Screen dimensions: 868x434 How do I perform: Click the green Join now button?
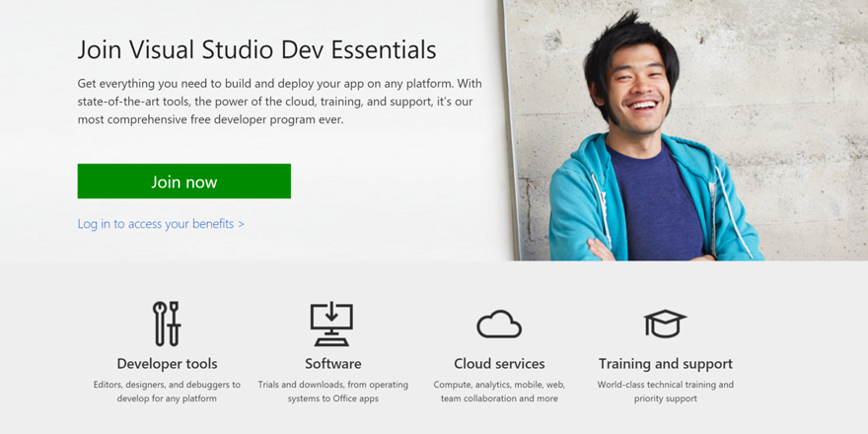click(x=183, y=181)
